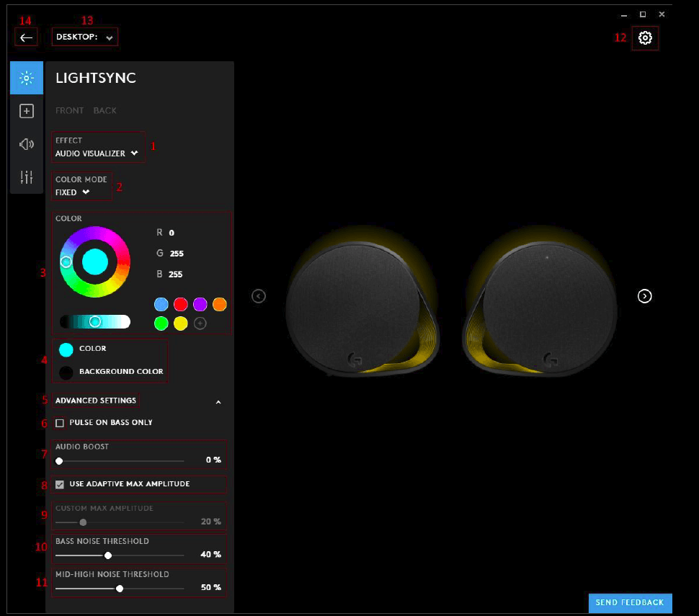Switch to the BACK lighting tab
This screenshot has height=616, width=699.
click(x=105, y=111)
